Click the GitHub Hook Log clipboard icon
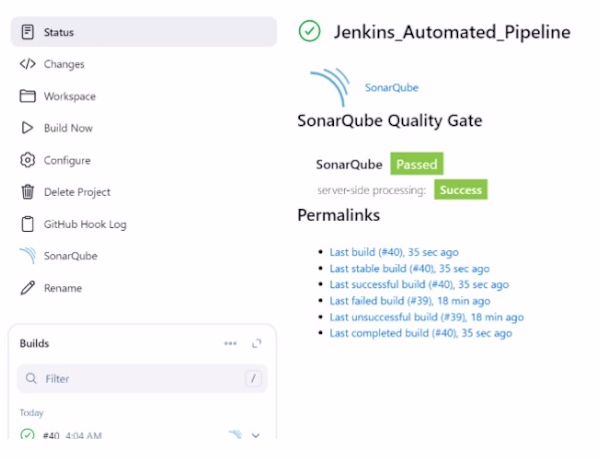 (28, 224)
